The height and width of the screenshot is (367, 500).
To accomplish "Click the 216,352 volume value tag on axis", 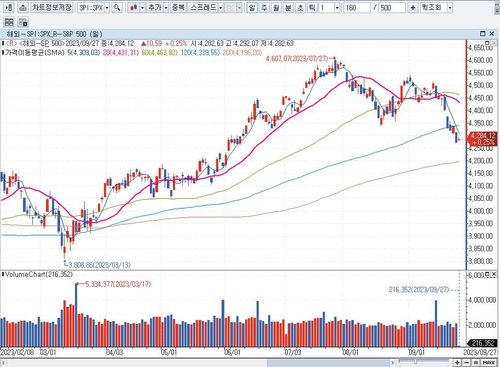I will pos(482,343).
